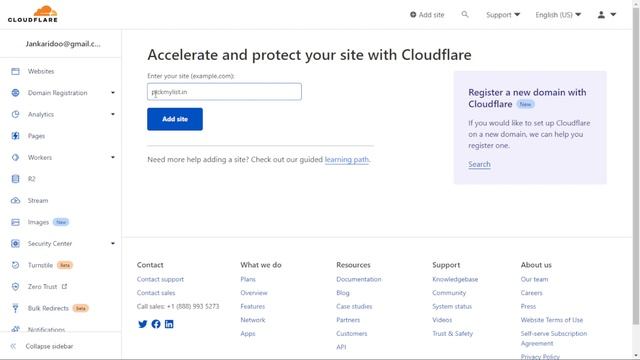Screen dimensions: 640x360
Task: Expand the Security Center submenu arrow
Action: (113, 244)
